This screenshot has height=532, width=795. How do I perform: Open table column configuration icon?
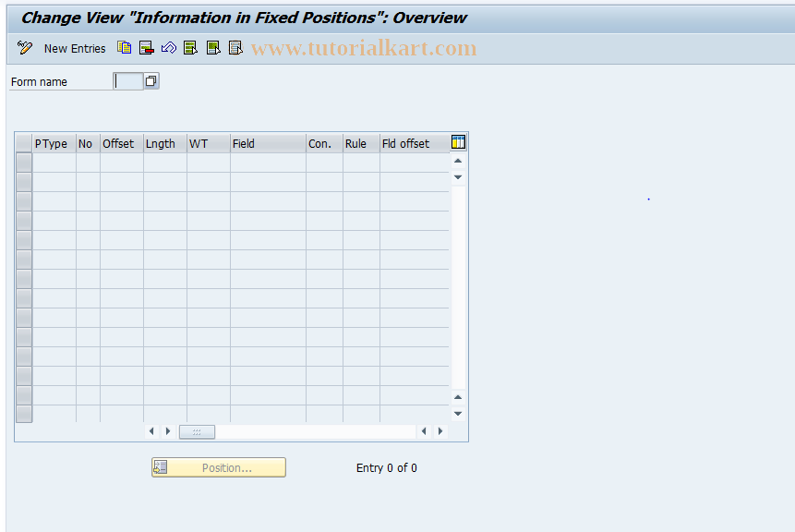[458, 142]
